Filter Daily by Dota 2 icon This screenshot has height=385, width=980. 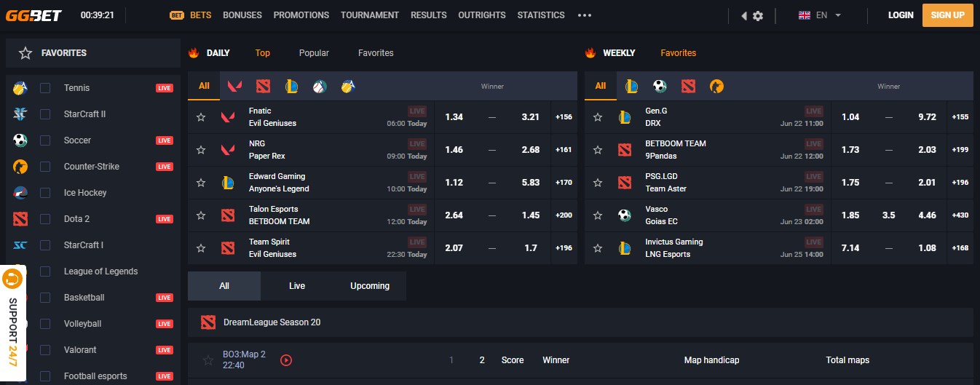(x=263, y=87)
